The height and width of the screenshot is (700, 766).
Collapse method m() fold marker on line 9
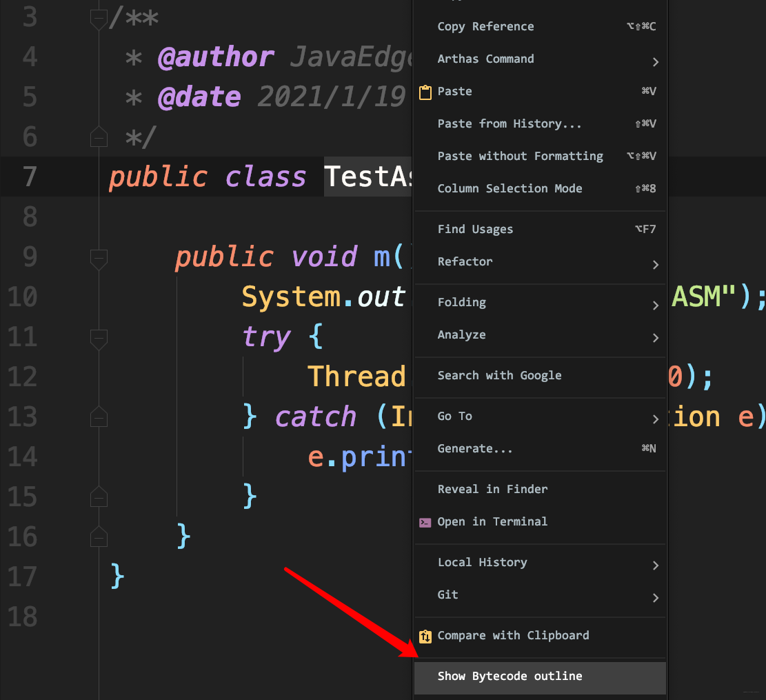tap(99, 258)
